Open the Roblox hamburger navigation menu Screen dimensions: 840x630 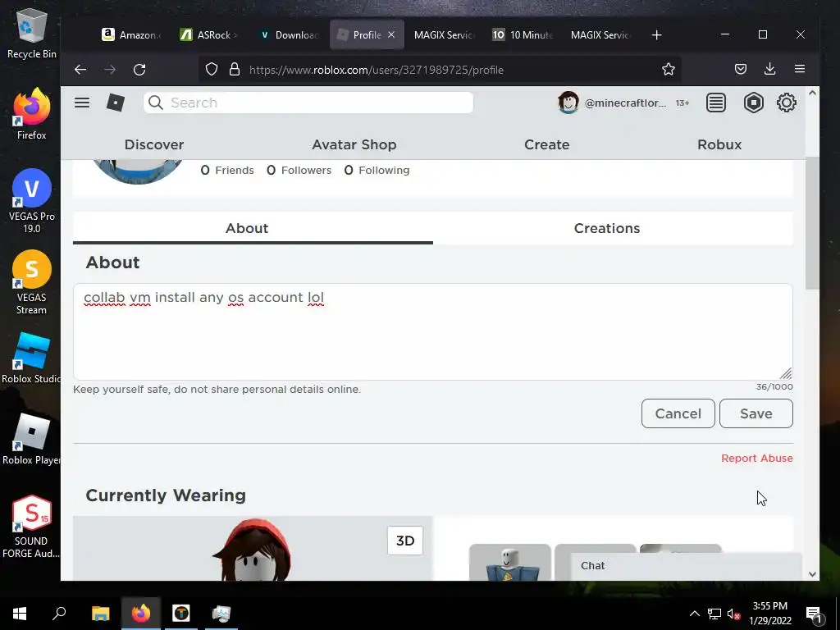(x=82, y=103)
